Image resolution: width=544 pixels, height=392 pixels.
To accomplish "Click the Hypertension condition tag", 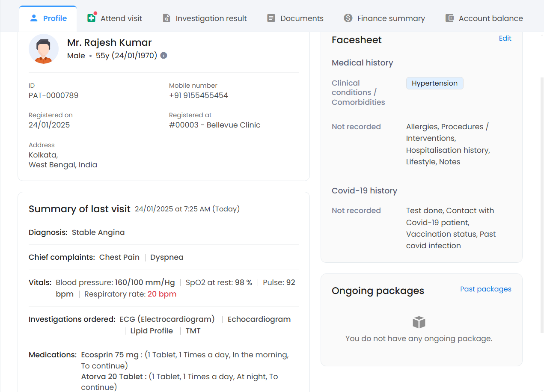I will click(434, 83).
